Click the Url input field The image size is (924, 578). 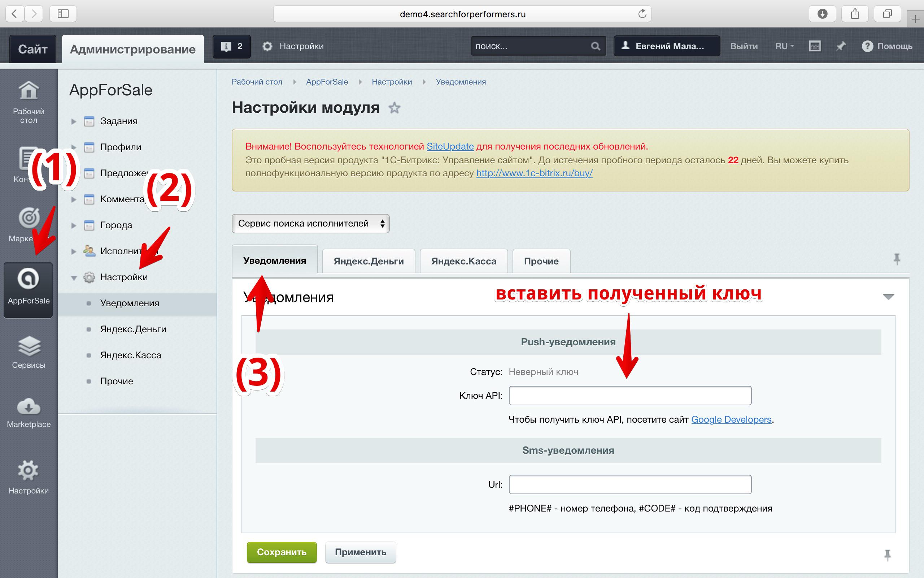(x=630, y=484)
